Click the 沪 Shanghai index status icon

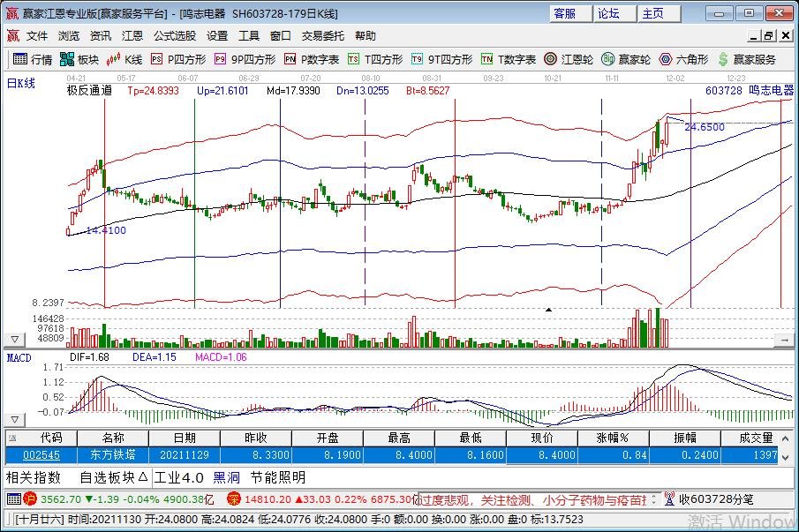click(30, 498)
